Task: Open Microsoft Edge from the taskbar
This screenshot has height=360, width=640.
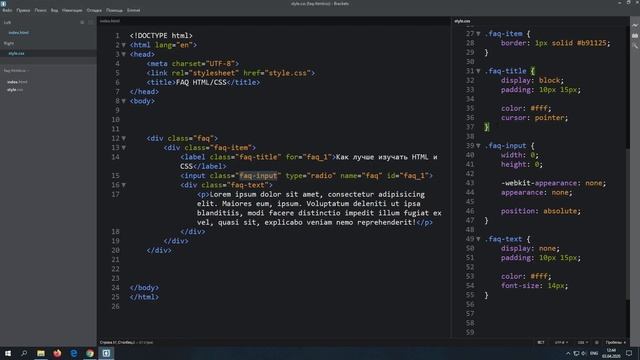Action: (x=73, y=353)
